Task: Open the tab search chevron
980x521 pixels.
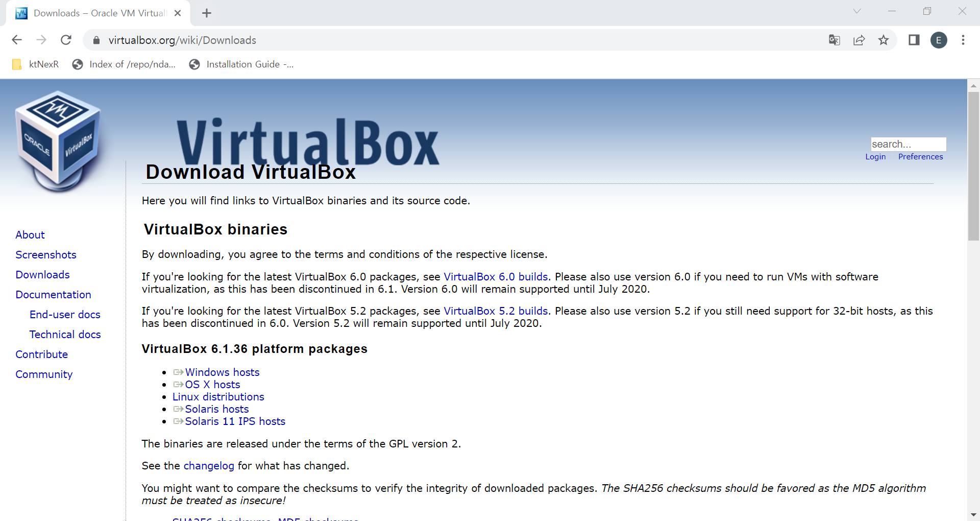Action: (857, 11)
